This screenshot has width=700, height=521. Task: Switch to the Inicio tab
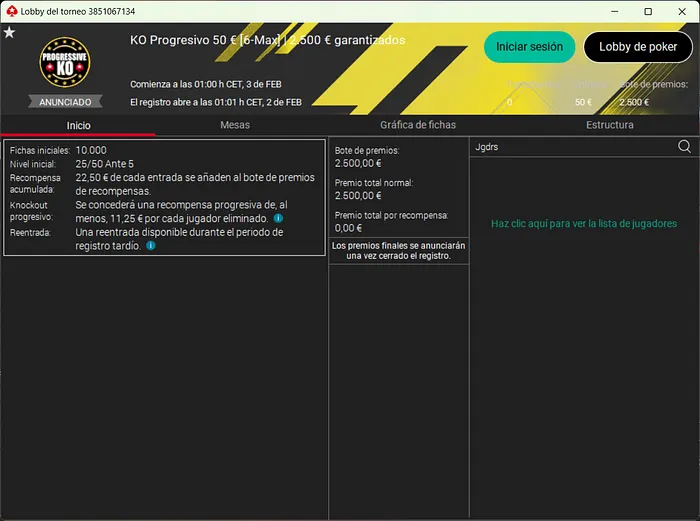pos(78,125)
